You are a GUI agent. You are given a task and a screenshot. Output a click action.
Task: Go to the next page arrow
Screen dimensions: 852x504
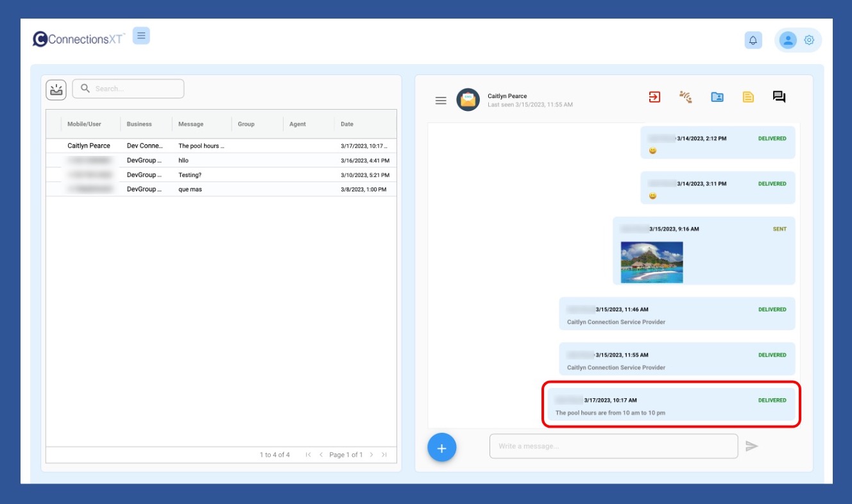pyautogui.click(x=371, y=455)
